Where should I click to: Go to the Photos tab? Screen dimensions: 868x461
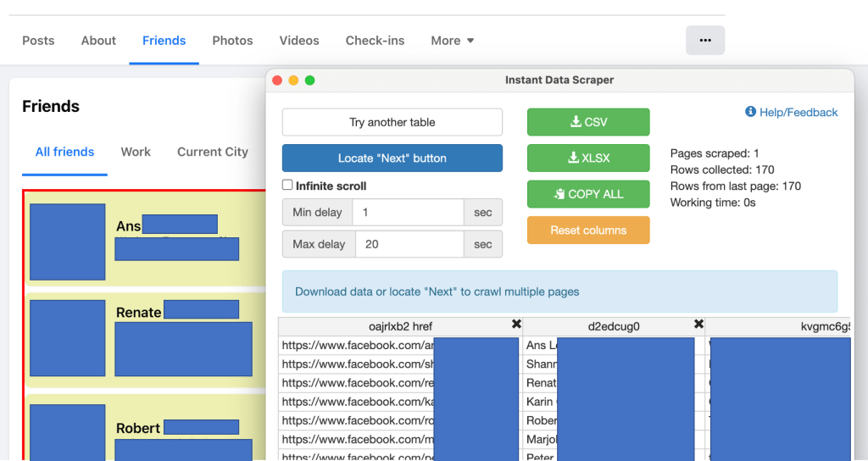232,41
